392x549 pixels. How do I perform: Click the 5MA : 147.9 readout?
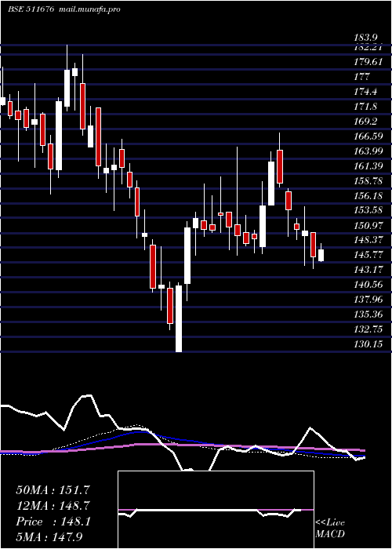pyautogui.click(x=51, y=537)
